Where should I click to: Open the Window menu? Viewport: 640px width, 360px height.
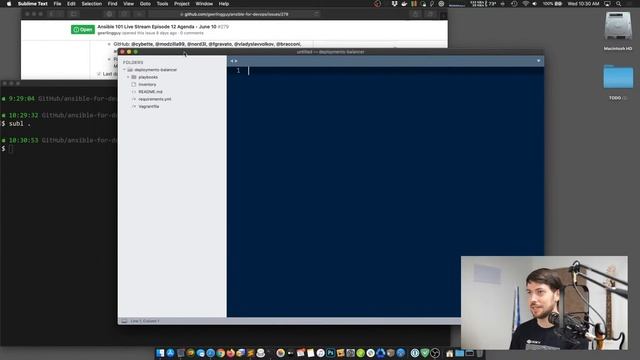[204, 4]
